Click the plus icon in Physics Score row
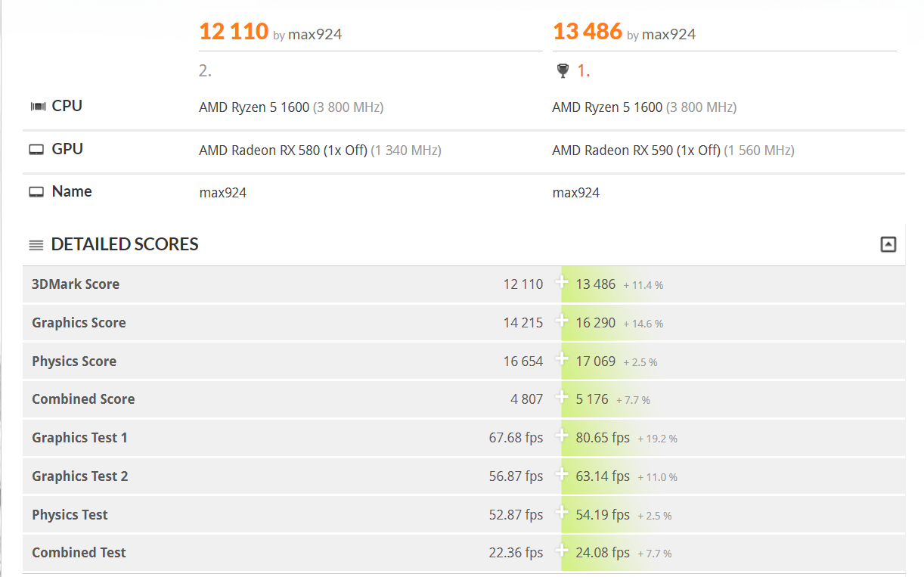 click(562, 359)
